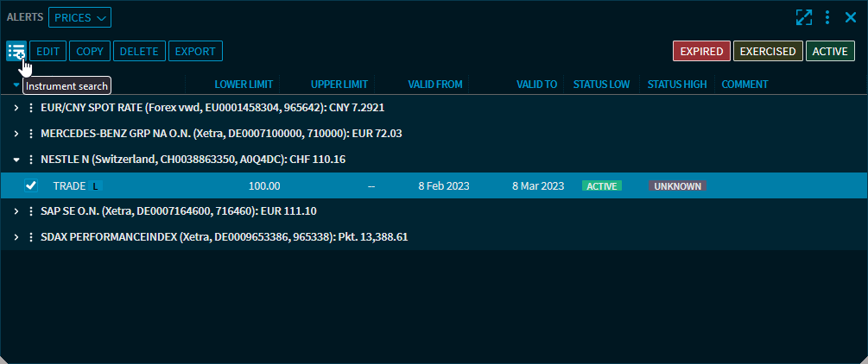Open row menu for NESTLE N
The height and width of the screenshot is (364, 868).
coord(31,160)
